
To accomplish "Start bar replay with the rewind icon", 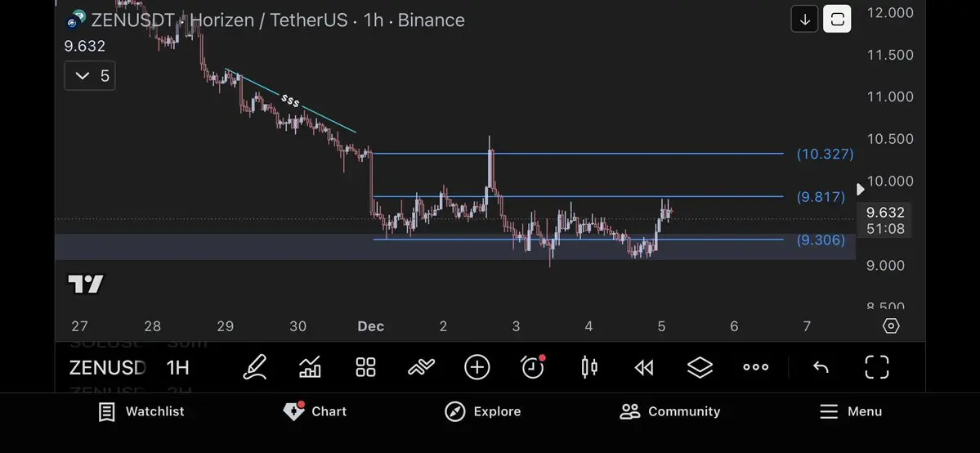I will [x=644, y=367].
